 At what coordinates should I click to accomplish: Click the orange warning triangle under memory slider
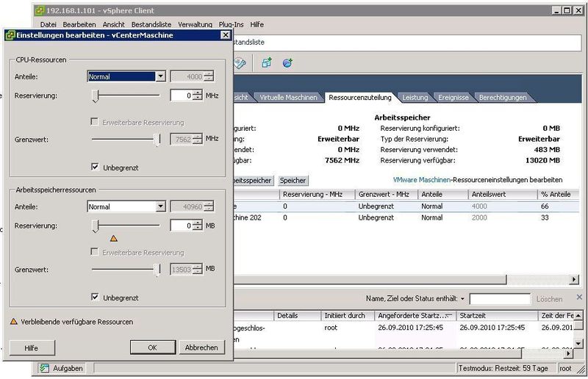(113, 238)
